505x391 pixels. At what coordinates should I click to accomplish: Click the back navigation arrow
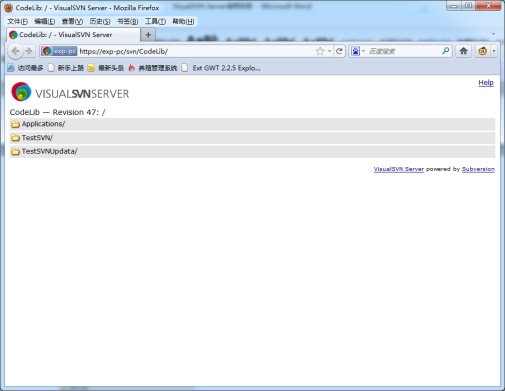pyautogui.click(x=15, y=51)
